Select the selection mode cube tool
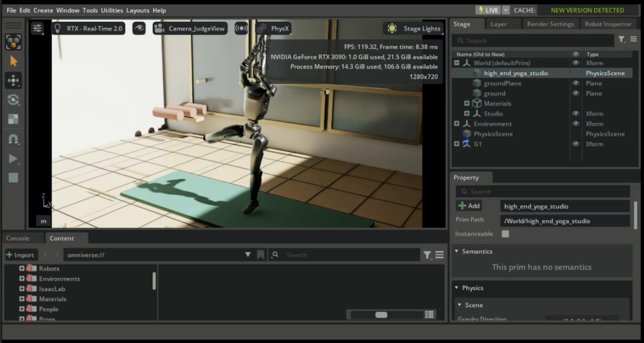644x343 pixels. pyautogui.click(x=13, y=42)
